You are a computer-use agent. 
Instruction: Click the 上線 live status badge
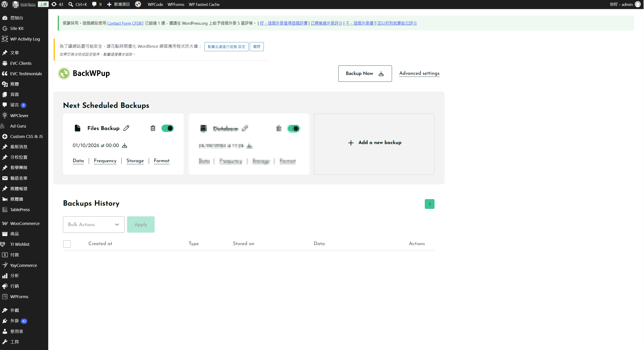tap(43, 4)
